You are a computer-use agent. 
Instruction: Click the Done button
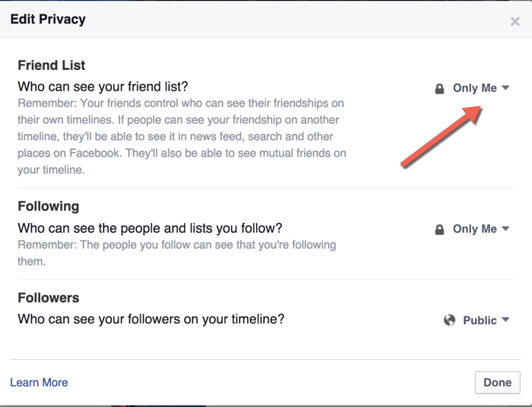coord(497,383)
